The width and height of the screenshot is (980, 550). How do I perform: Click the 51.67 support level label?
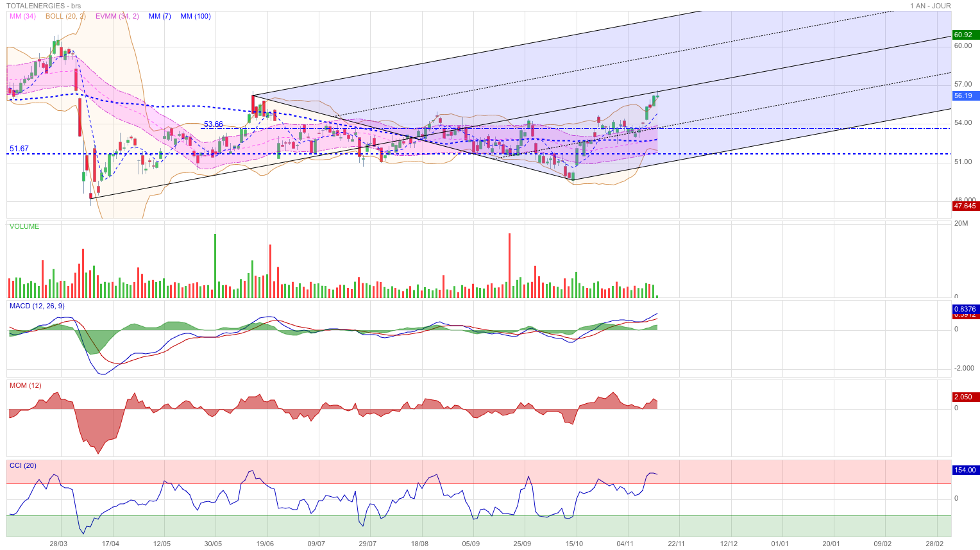pyautogui.click(x=19, y=149)
